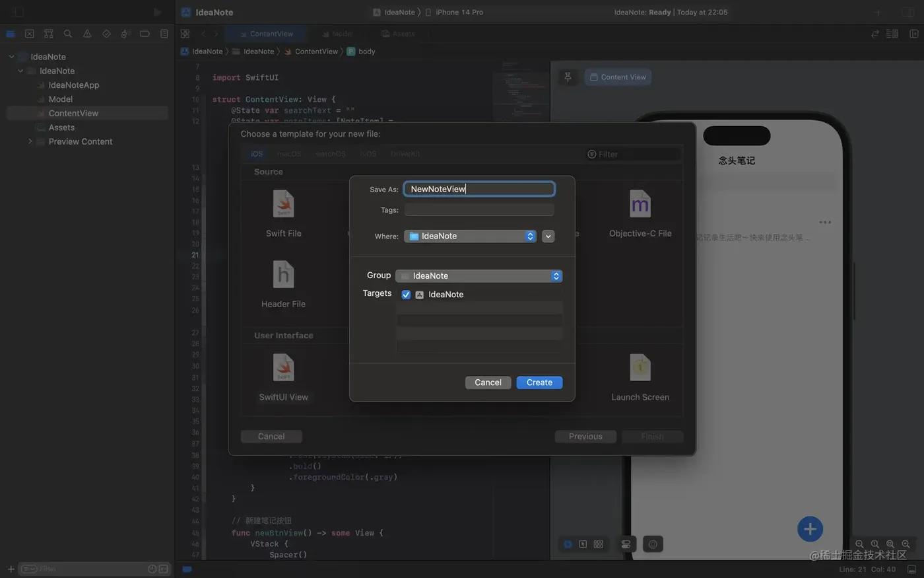Zoom out the preview canvas
Image resolution: width=924 pixels, height=578 pixels.
pyautogui.click(x=859, y=544)
